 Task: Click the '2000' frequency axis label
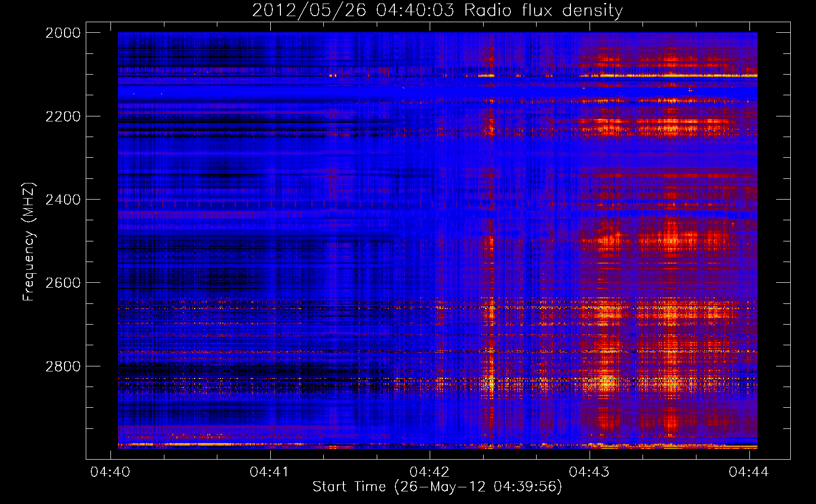63,33
